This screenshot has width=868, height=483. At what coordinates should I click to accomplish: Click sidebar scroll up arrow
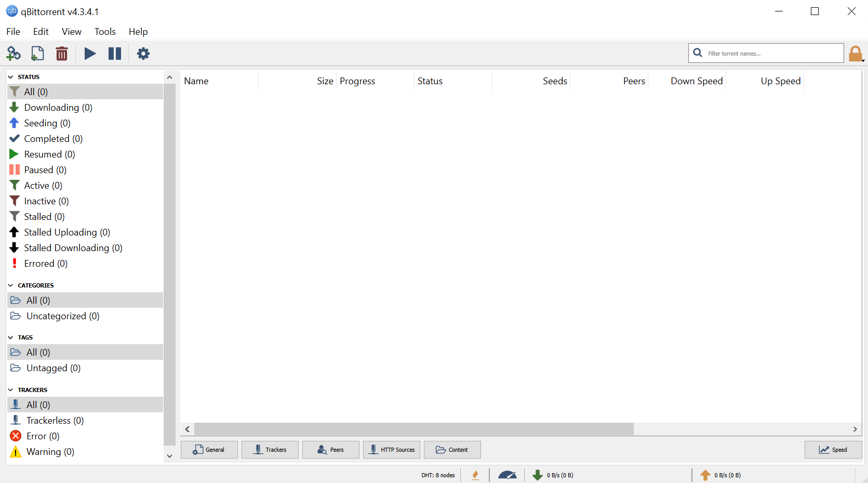click(169, 77)
